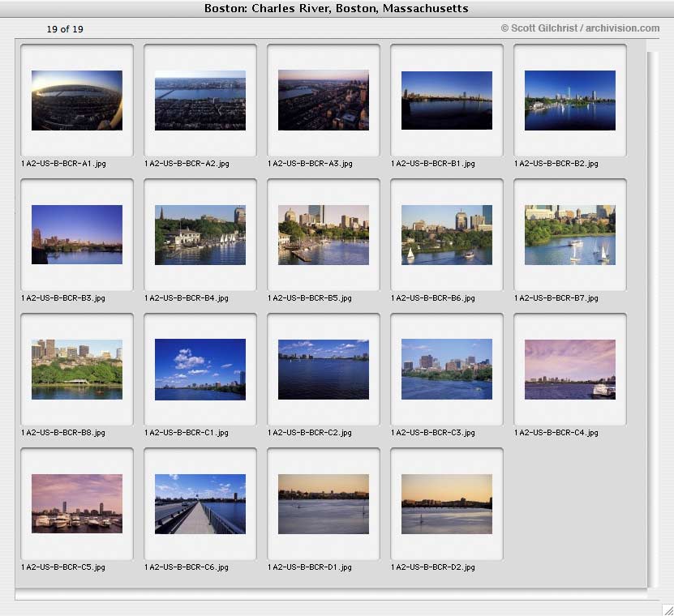Click the filename 1A2-US-B-BCR-B6.jpg
The image size is (674, 616).
(433, 298)
